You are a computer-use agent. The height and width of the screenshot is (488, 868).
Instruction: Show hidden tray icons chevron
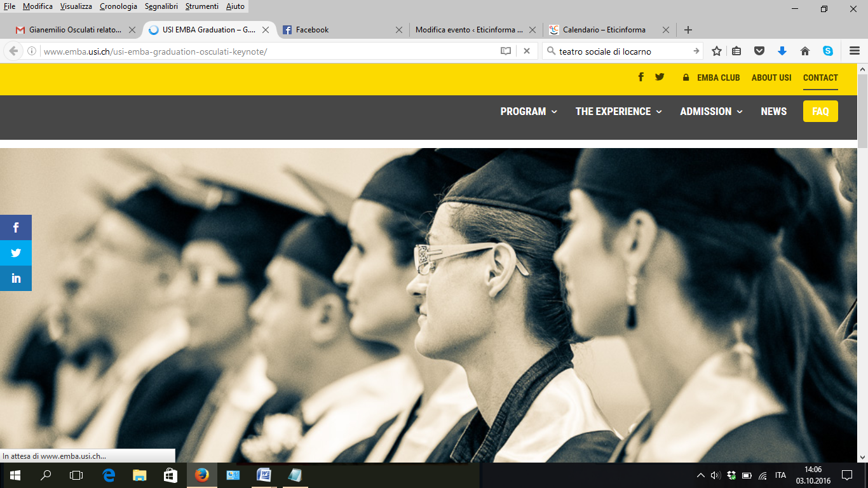(700, 475)
